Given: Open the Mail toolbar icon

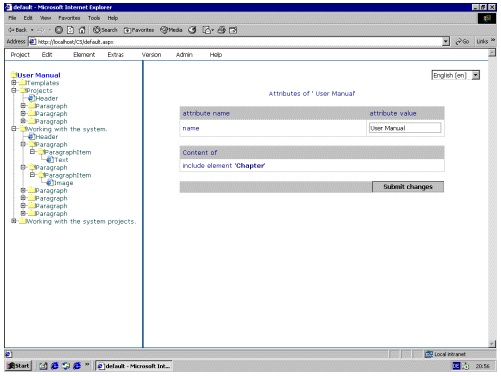Looking at the screenshot, I should click(208, 30).
